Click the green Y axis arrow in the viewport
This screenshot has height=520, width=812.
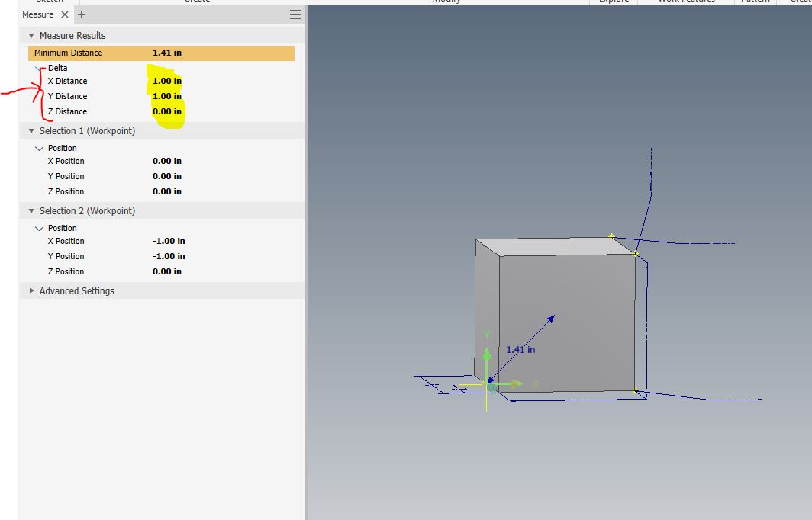pos(487,355)
